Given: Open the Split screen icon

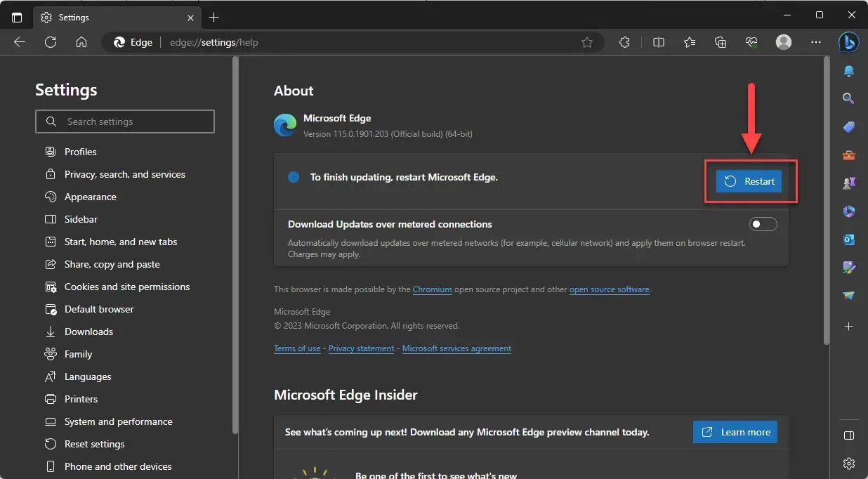Looking at the screenshot, I should [658, 42].
